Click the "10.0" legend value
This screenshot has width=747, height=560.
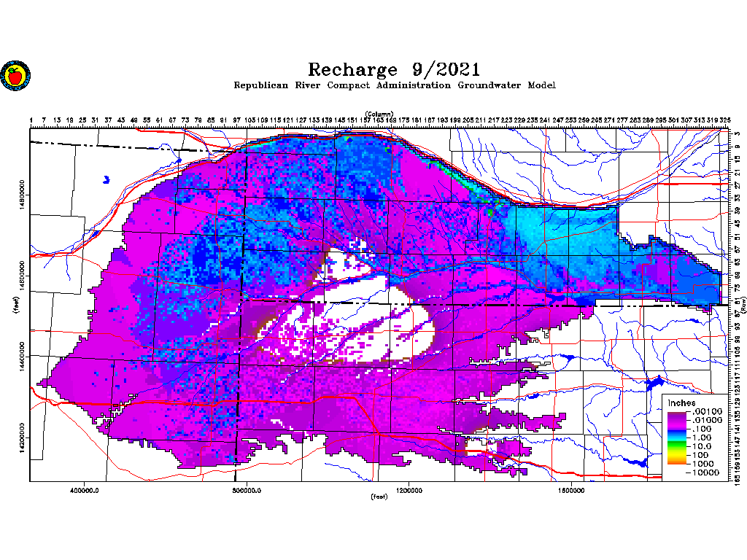tap(702, 447)
